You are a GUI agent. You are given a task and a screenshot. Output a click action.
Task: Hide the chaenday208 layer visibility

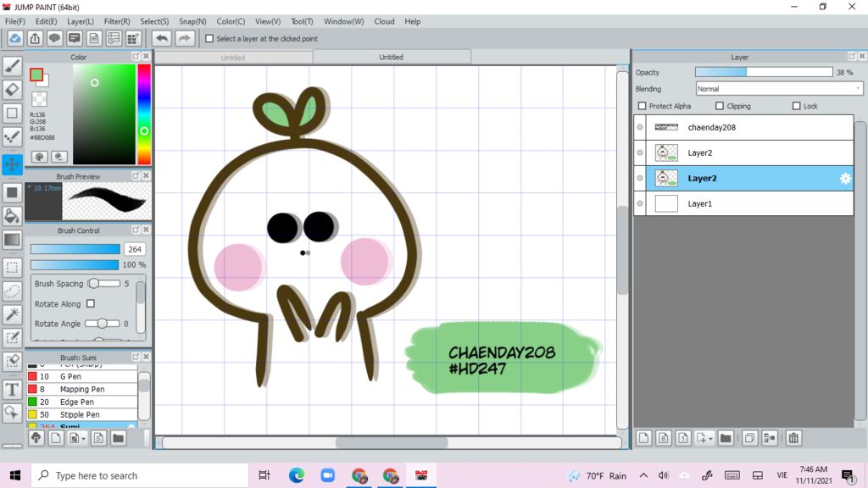tap(640, 127)
